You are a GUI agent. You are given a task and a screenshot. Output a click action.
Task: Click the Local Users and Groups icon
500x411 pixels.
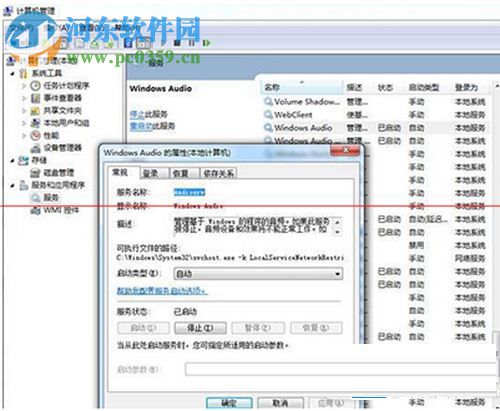pyautogui.click(x=35, y=123)
